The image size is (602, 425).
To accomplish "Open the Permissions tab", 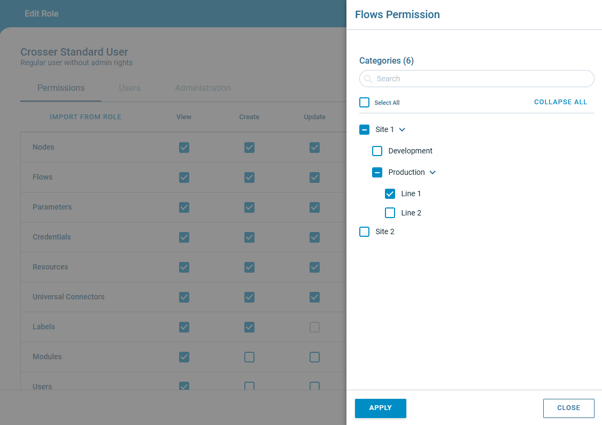I will coord(61,88).
